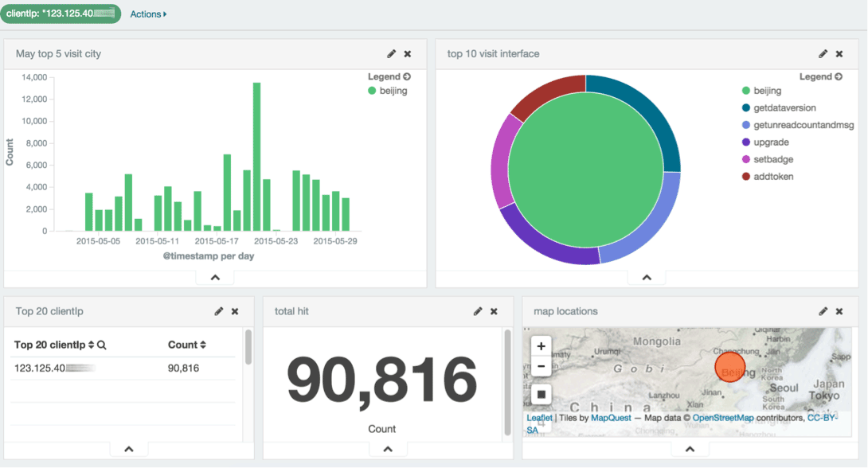Select upgrade in the pie legend

coord(765,142)
